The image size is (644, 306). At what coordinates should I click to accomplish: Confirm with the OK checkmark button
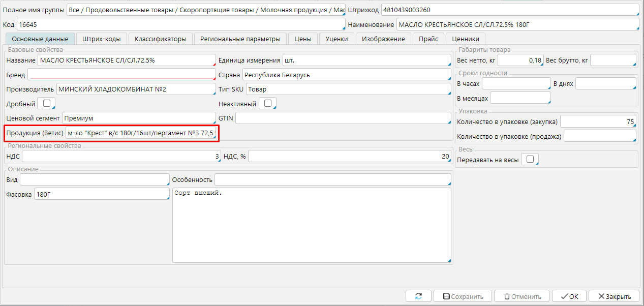569,296
